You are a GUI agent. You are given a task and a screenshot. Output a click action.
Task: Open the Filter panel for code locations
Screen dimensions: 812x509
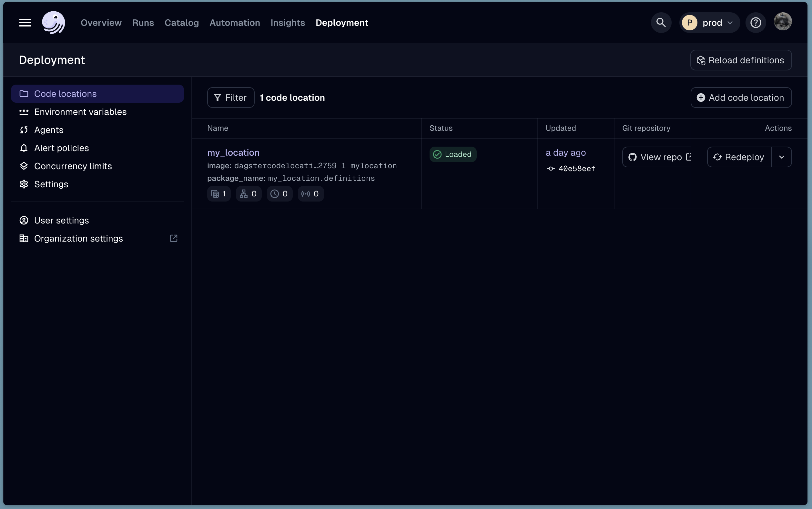(230, 97)
